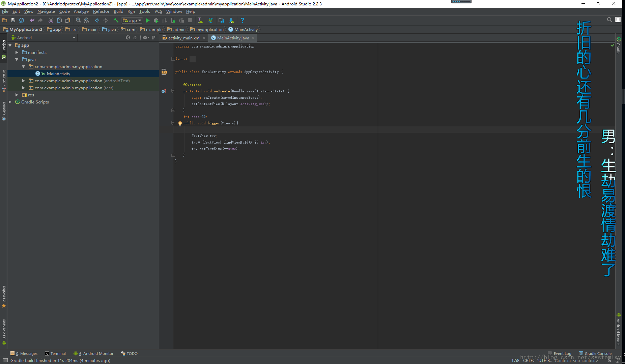Open the VCS menu
The height and width of the screenshot is (364, 625).
point(158,11)
